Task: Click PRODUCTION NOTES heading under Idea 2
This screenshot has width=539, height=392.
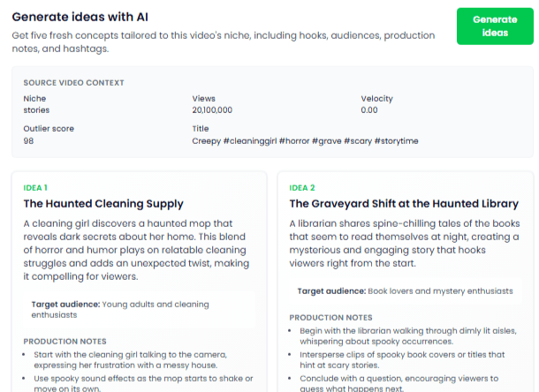Action: [x=330, y=317]
